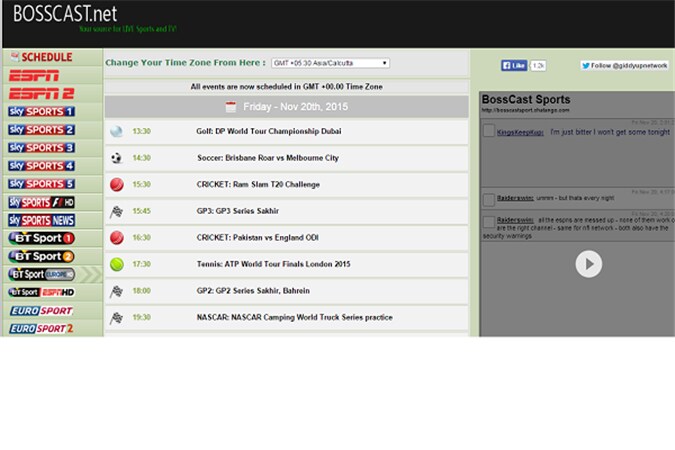This screenshot has height=450, width=675.
Task: Click the 15:45 time entry
Action: [141, 211]
